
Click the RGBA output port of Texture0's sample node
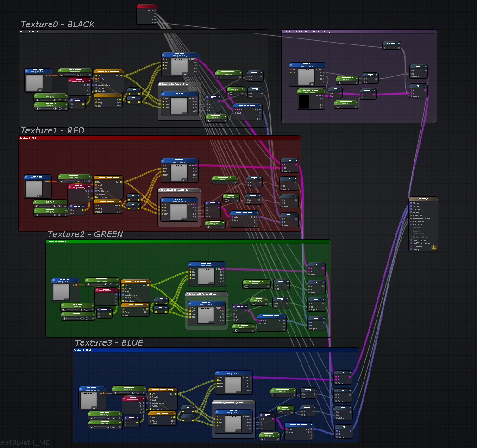(196, 59)
